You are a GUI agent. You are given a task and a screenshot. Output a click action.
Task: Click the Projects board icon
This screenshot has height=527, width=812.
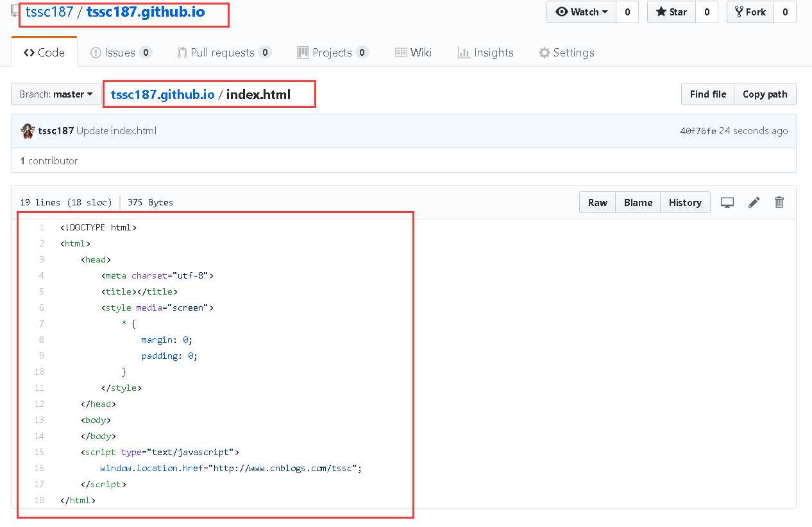[x=303, y=53]
